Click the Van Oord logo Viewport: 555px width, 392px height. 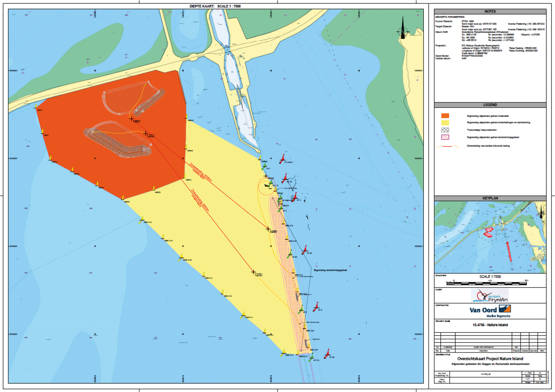pos(490,310)
